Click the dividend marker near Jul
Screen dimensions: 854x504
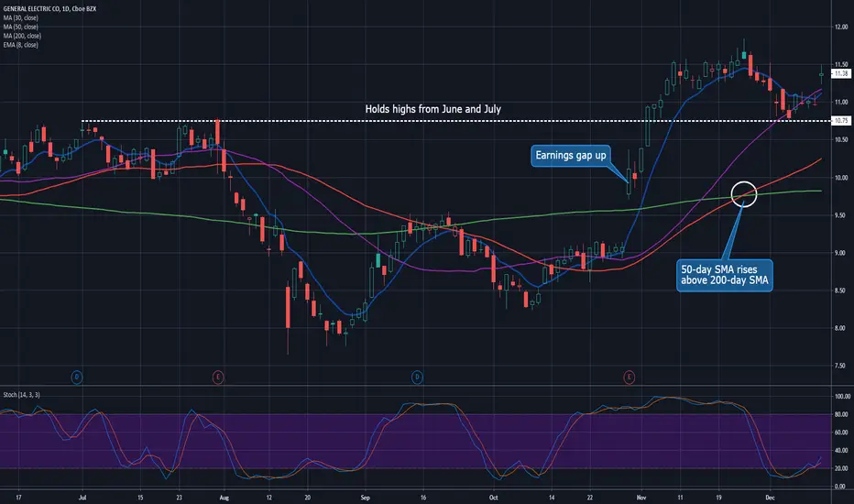pos(77,377)
